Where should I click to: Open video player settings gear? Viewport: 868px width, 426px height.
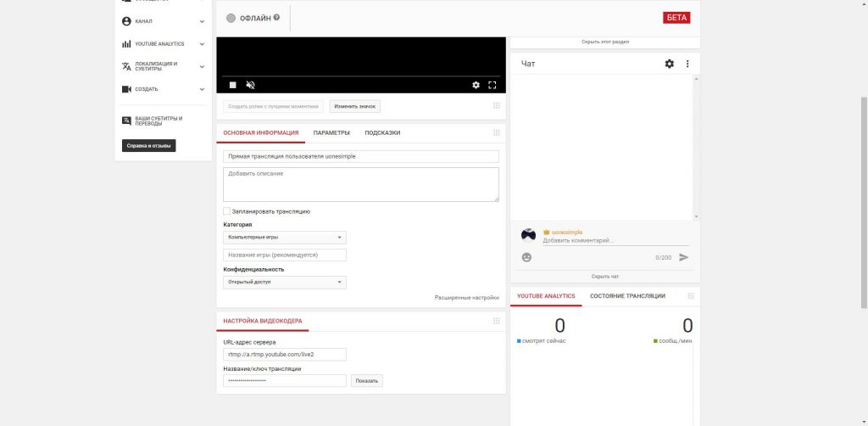pos(476,85)
